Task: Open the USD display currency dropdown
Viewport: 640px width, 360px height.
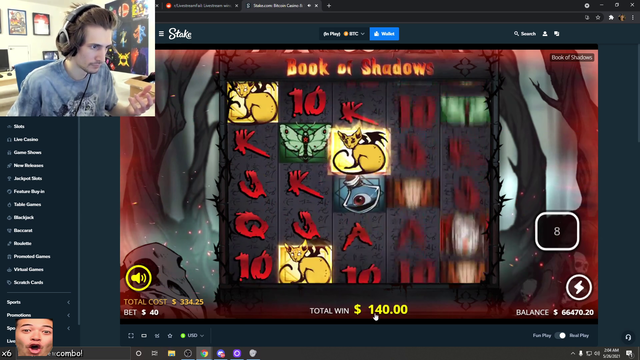Action: pos(192,336)
